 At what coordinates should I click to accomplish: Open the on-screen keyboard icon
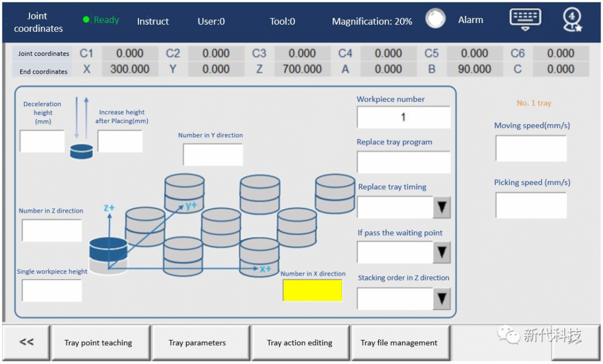pyautogui.click(x=525, y=19)
